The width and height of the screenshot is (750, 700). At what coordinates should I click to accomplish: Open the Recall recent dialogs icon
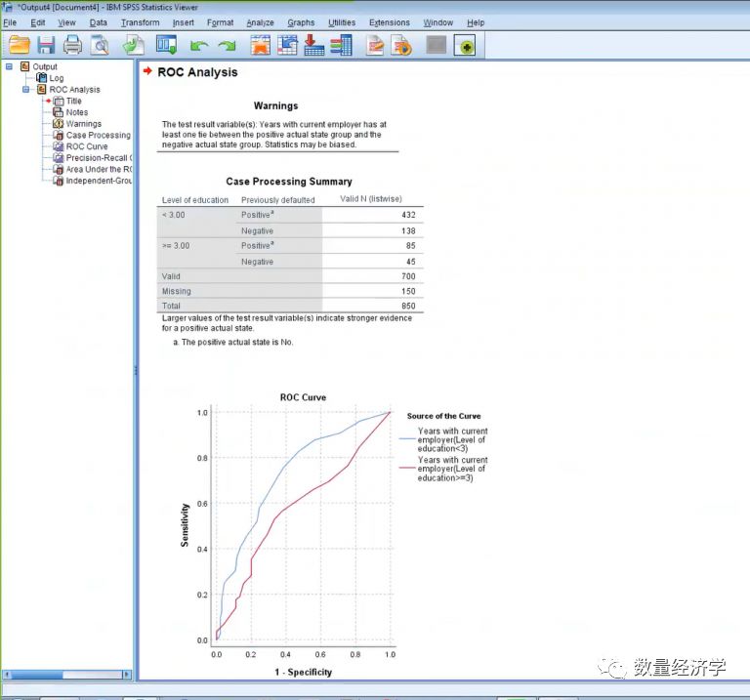coord(166,45)
